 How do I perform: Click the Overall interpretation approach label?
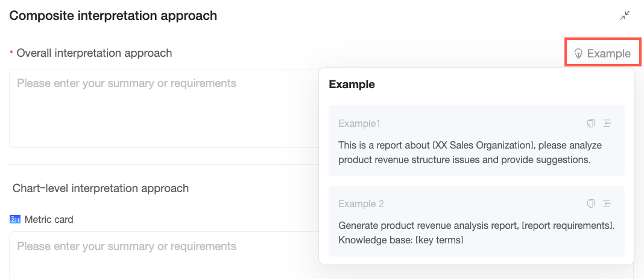coord(94,53)
